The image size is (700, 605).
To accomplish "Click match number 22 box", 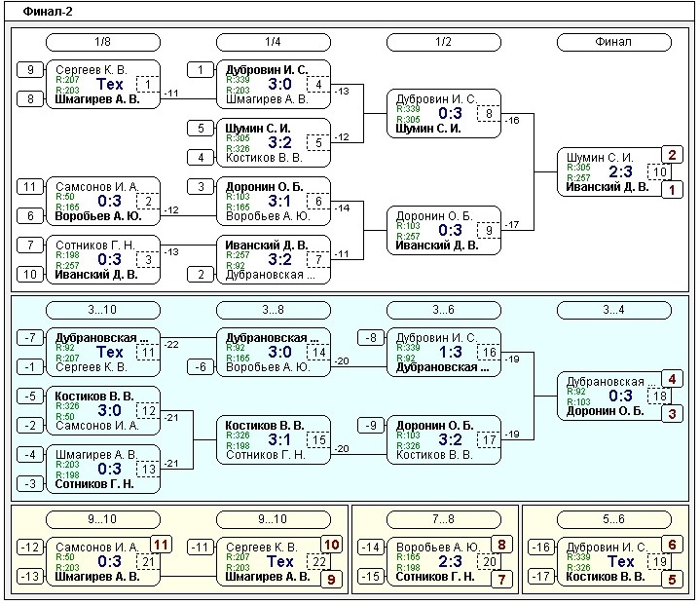I will pyautogui.click(x=319, y=562).
